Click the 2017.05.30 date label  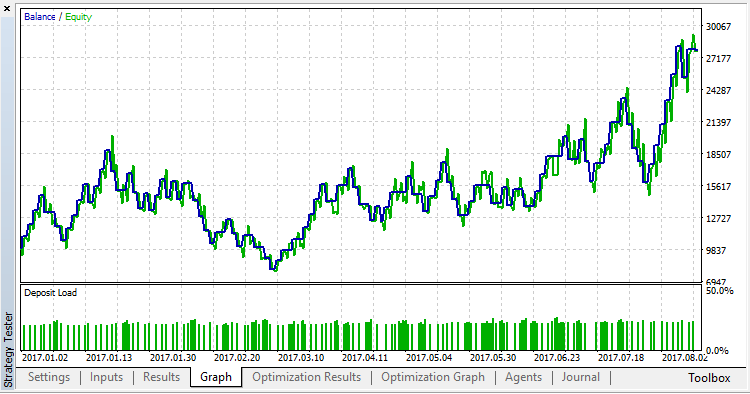pyautogui.click(x=493, y=358)
